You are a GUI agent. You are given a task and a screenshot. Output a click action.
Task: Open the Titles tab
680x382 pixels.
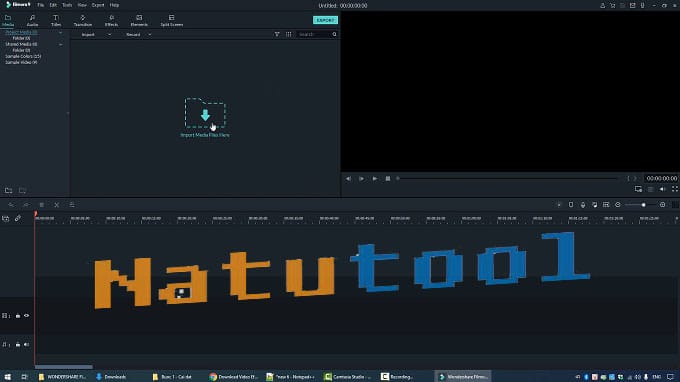[56, 20]
